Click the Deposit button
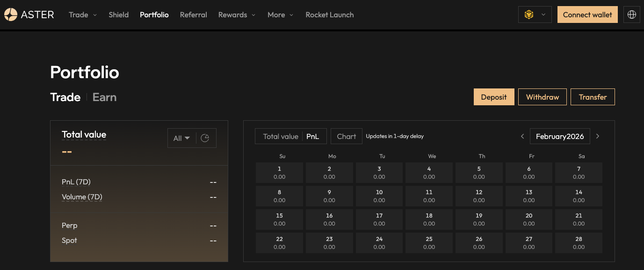The width and height of the screenshot is (644, 270). pyautogui.click(x=494, y=97)
